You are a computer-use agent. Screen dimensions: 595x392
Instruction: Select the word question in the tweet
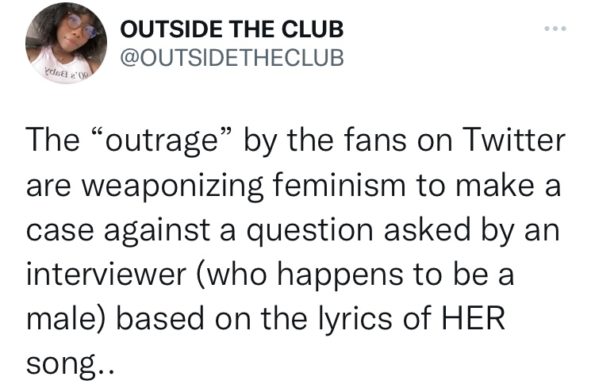[x=310, y=231]
